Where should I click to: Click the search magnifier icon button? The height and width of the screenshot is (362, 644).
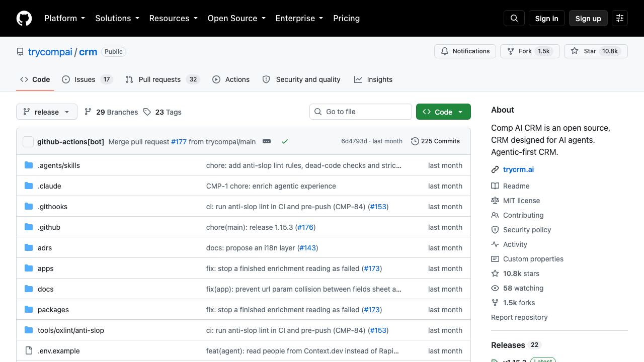pyautogui.click(x=514, y=18)
